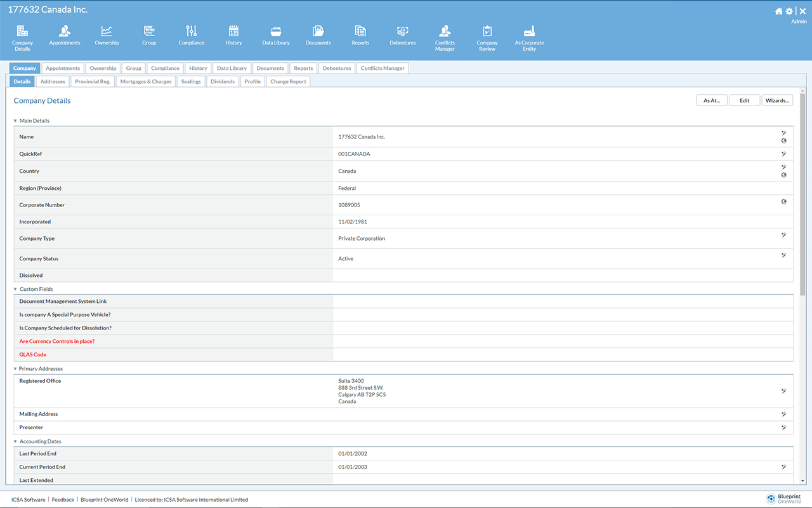
Task: Open the Group toolbar icon
Action: [149, 36]
